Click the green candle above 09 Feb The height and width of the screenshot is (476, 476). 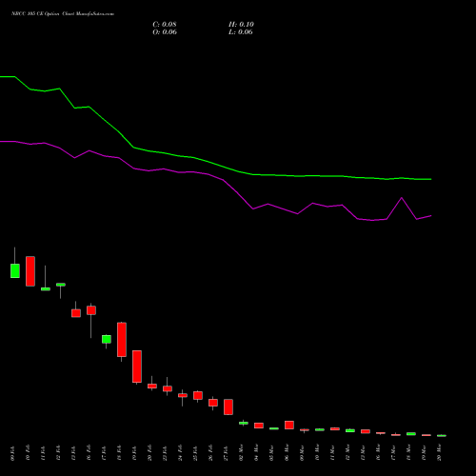coord(15,270)
